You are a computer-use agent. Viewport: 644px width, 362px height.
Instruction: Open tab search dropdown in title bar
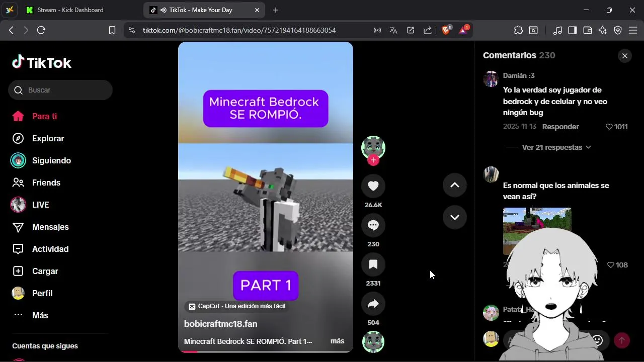pyautogui.click(x=10, y=10)
